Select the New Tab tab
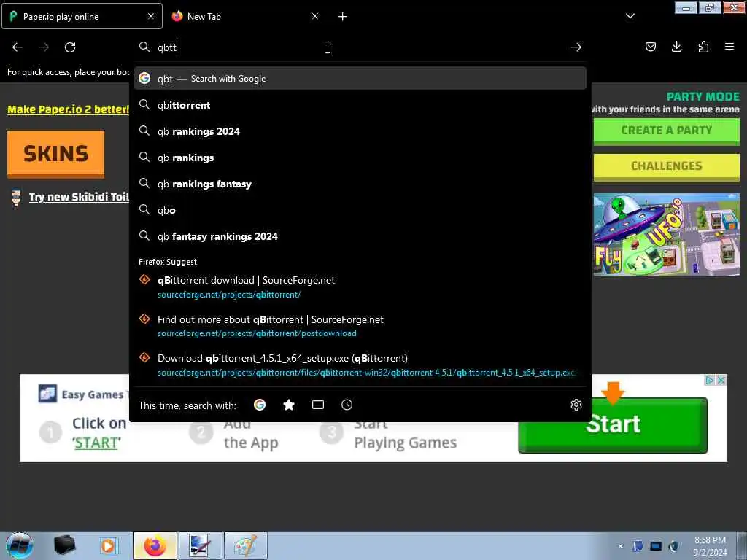This screenshot has height=560, width=747. tap(245, 16)
